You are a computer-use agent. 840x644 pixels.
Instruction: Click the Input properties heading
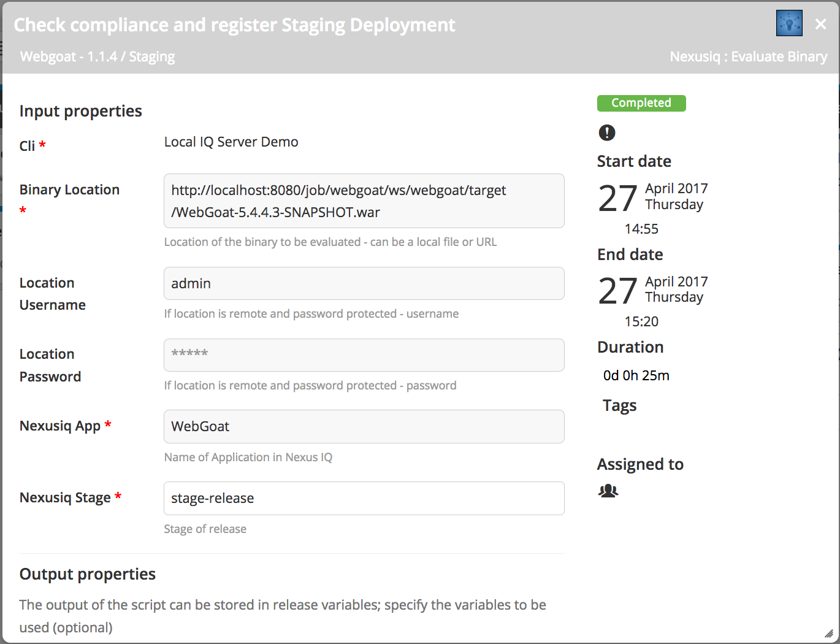point(81,111)
